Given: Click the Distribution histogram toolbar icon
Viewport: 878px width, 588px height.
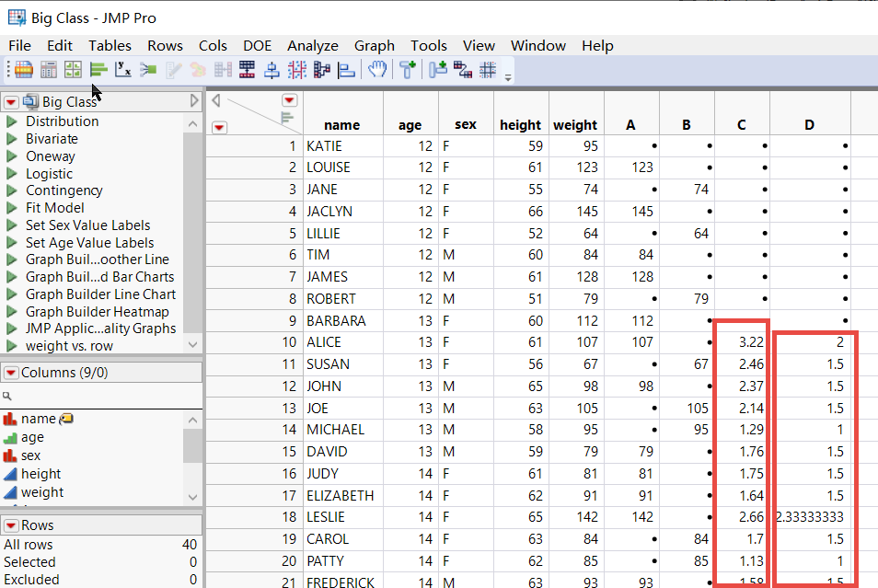Looking at the screenshot, I should point(98,69).
